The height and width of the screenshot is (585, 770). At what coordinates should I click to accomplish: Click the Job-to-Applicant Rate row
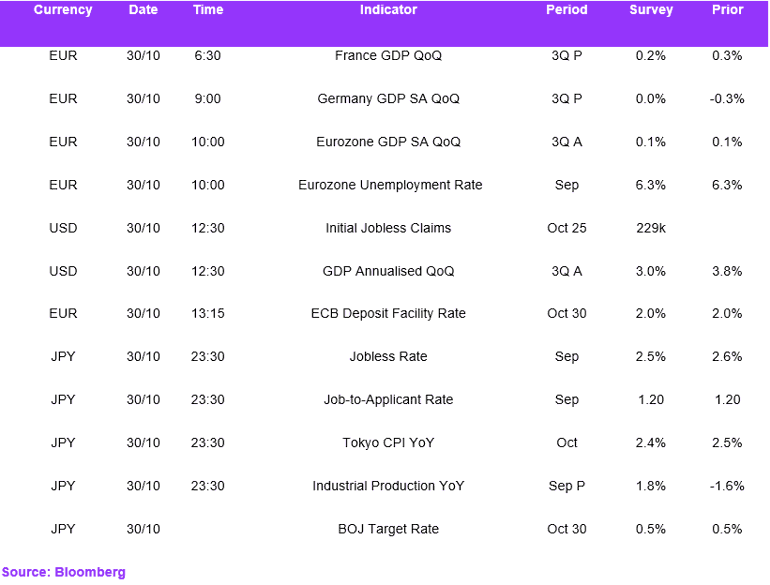(384, 400)
